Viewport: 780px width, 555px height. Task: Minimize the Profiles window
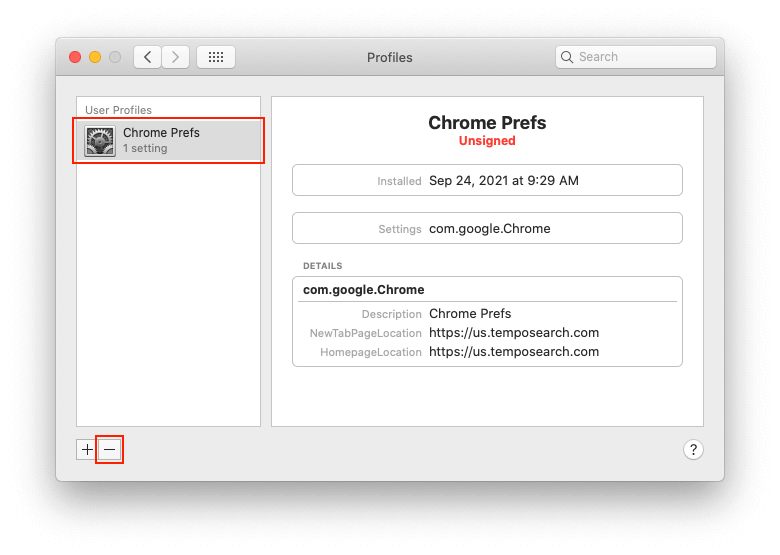point(95,57)
